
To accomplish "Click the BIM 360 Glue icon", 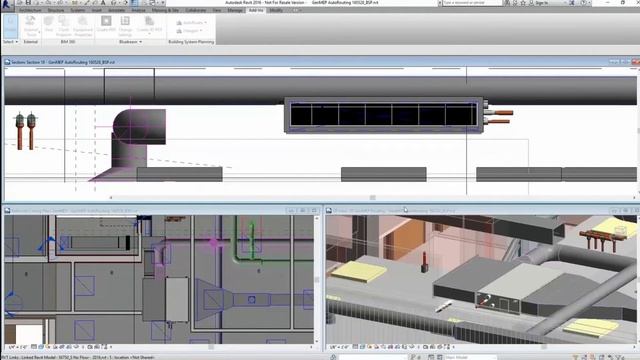I will [49, 24].
